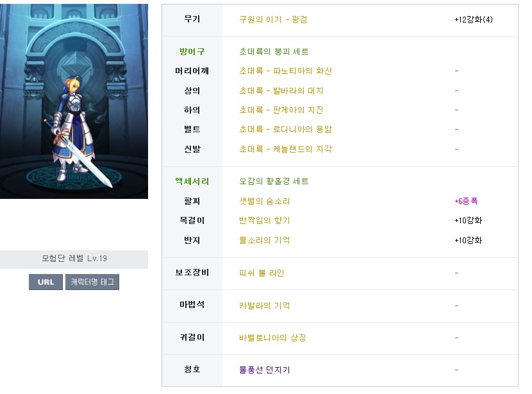This screenshot has width=532, height=394.
Task: Select sub-equipment item 피쉬 볼 라인
Action: 262,273
